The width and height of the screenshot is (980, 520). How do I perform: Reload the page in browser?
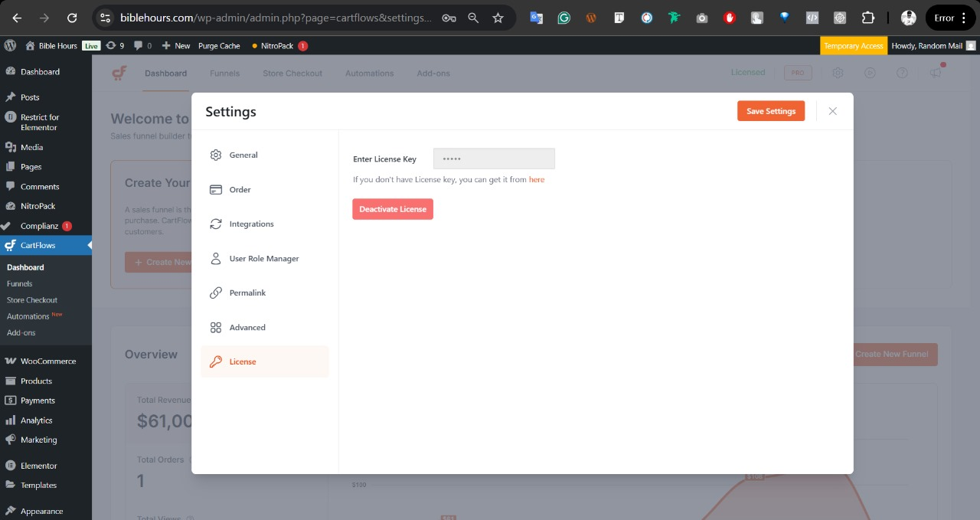pyautogui.click(x=72, y=18)
